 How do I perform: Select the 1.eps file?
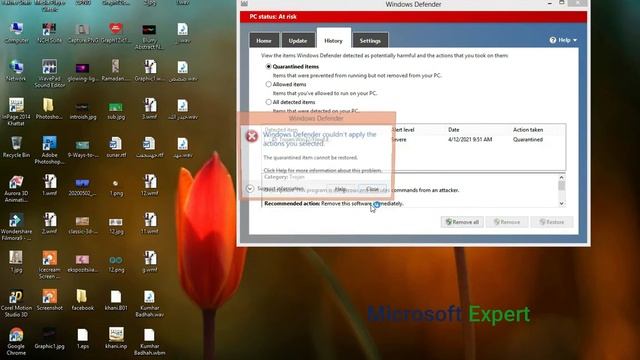82,338
